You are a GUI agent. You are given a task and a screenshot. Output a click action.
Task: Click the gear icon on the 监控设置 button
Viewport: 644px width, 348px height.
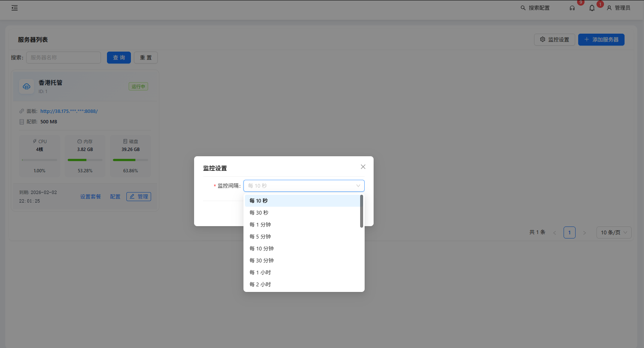coord(543,39)
